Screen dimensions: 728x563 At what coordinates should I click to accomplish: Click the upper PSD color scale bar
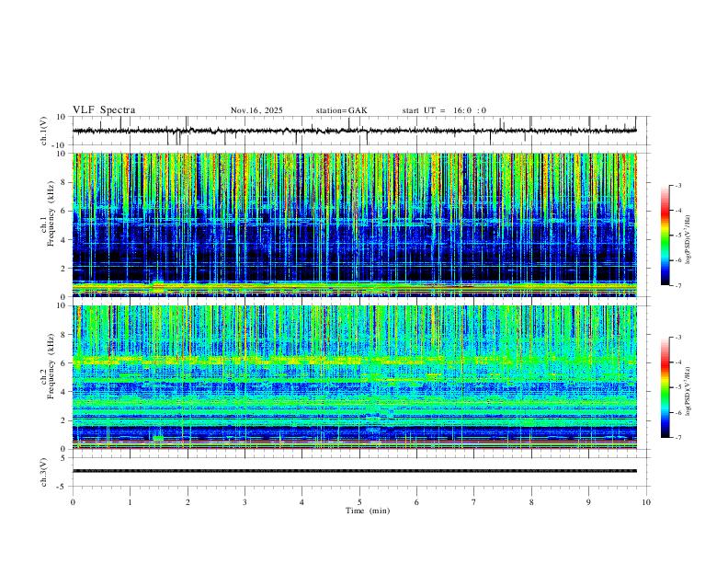point(665,236)
